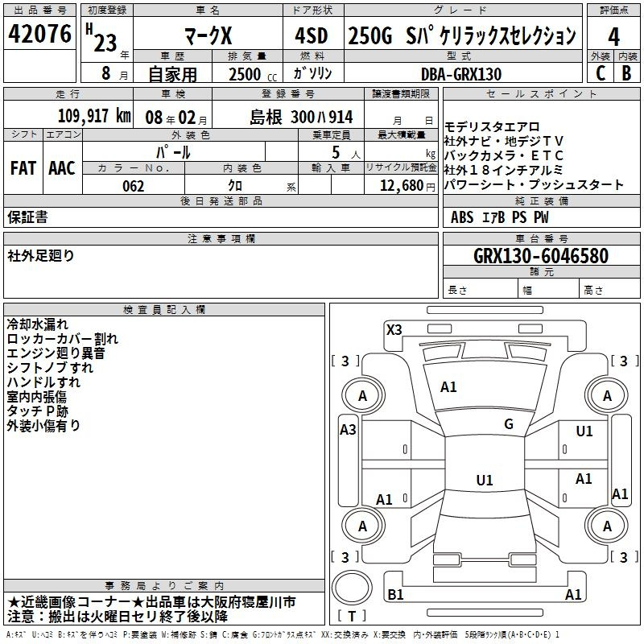This screenshot has width=644, height=644.
Task: Click the 冷却水漏れ inspector note
Action: tap(38, 324)
